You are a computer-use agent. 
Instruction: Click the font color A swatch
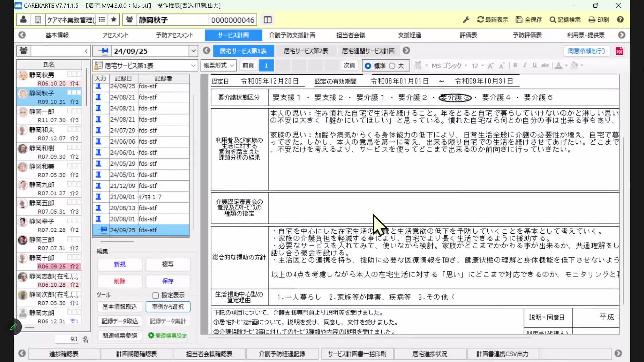(x=558, y=65)
